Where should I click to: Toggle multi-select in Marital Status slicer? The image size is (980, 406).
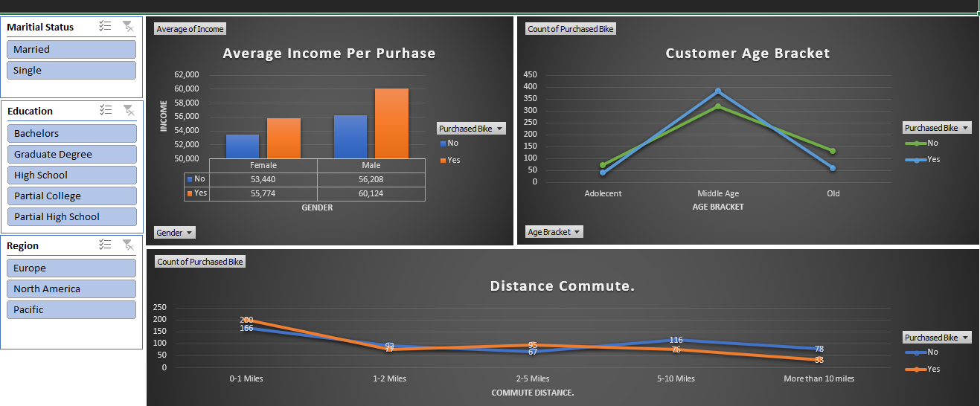click(106, 26)
